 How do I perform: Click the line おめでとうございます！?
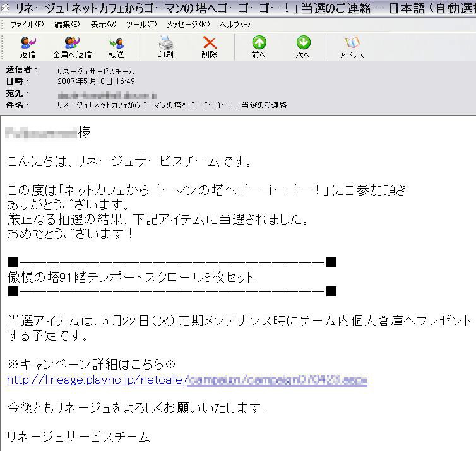70,233
